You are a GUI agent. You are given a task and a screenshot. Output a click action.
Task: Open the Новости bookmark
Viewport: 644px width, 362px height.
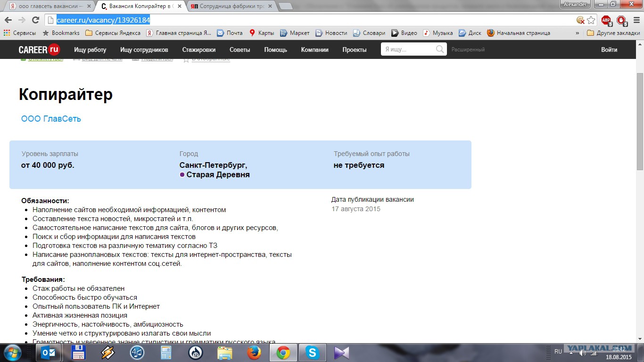pyautogui.click(x=331, y=33)
